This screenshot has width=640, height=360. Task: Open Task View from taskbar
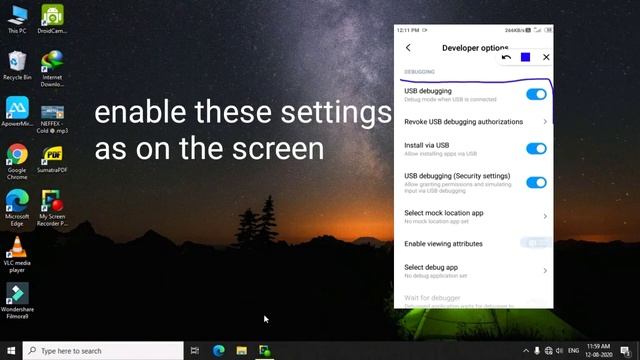(x=195, y=351)
